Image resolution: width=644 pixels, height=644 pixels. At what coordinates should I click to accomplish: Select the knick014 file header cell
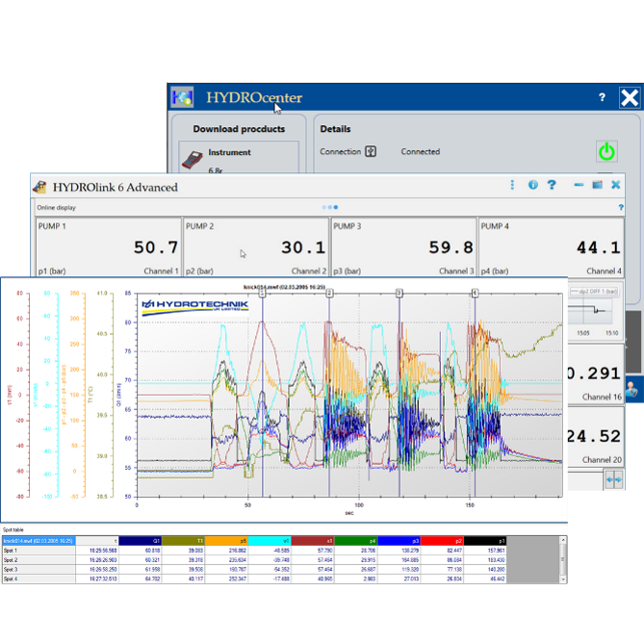click(x=39, y=541)
